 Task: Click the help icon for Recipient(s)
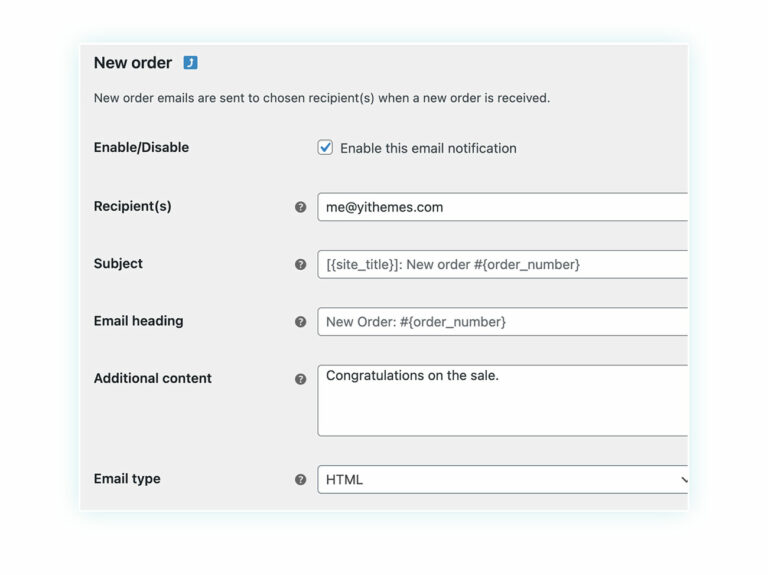300,207
